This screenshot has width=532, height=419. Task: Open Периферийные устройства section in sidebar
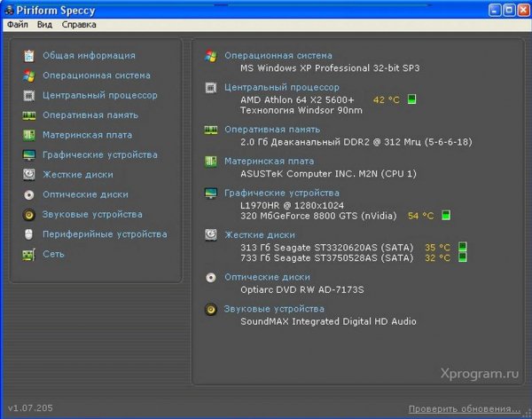coord(105,234)
